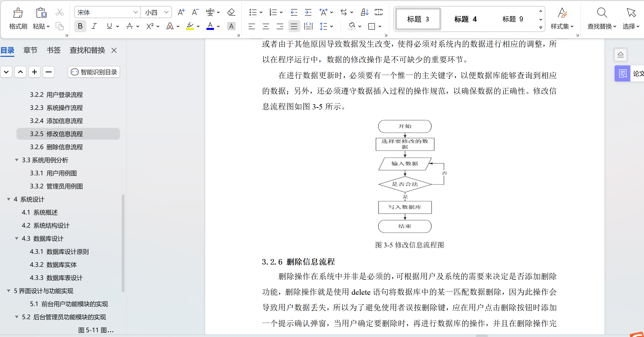This screenshot has width=644, height=337.
Task: Collapse the 4 系统设计 tree node
Action: point(9,199)
